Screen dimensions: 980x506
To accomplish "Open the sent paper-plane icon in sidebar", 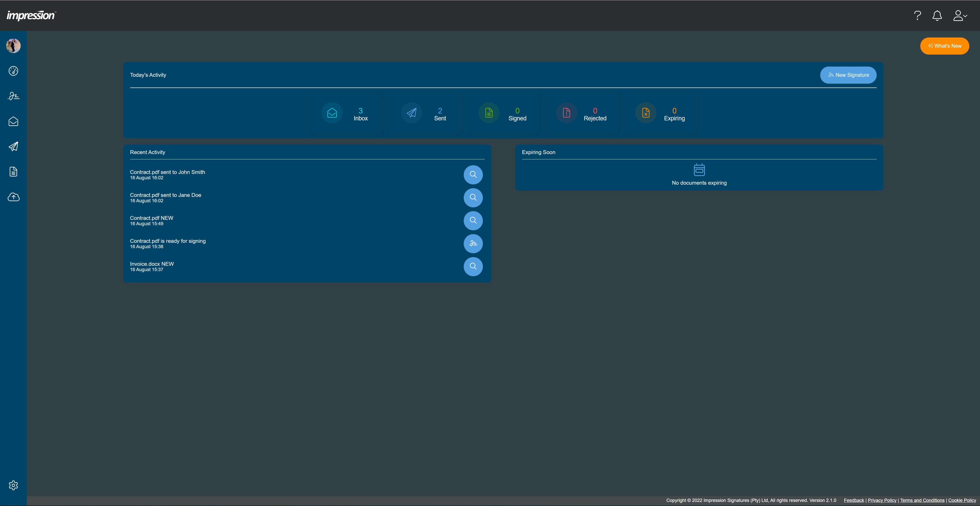I will [13, 147].
